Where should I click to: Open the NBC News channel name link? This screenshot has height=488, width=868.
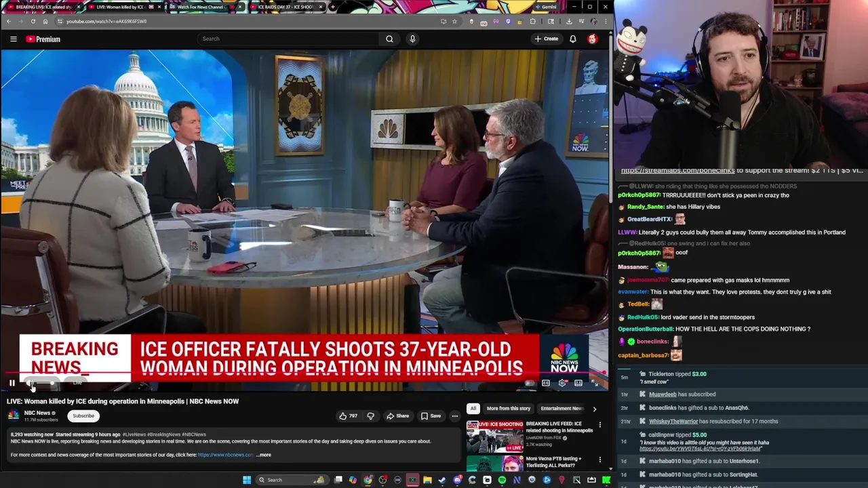(x=37, y=413)
